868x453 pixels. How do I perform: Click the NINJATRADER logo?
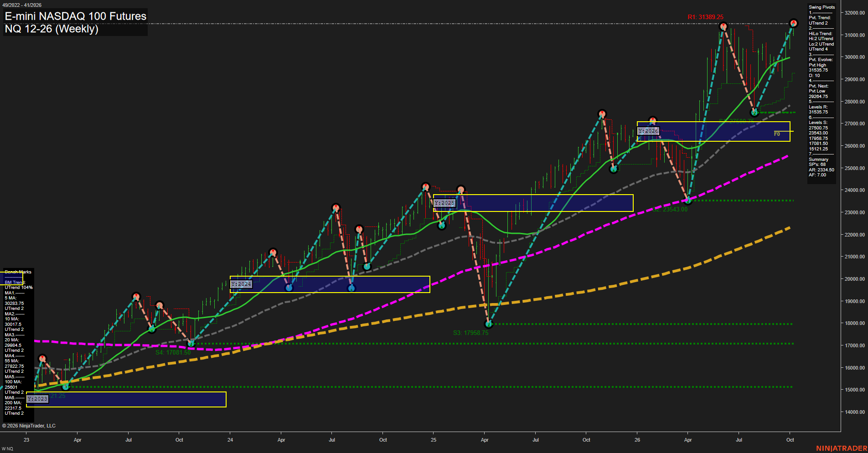pos(842,448)
